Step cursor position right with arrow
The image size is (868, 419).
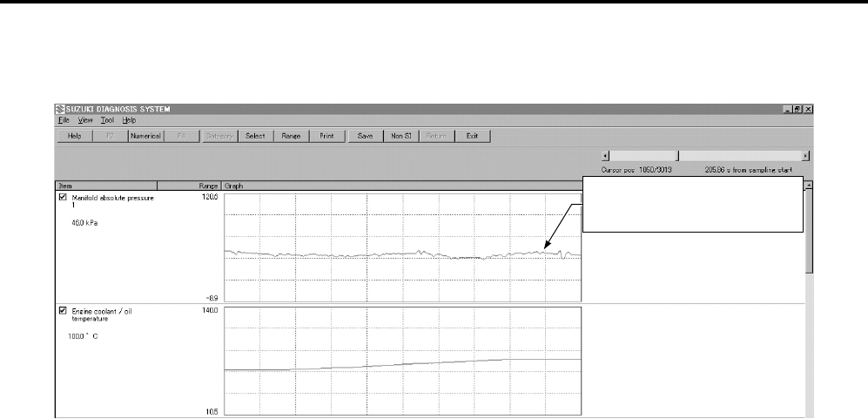pyautogui.click(x=805, y=156)
